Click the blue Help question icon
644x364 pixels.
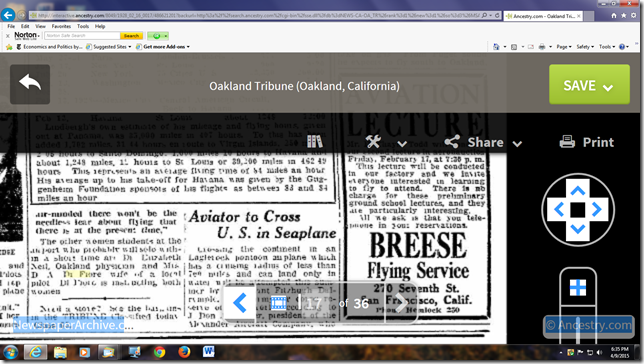point(622,47)
